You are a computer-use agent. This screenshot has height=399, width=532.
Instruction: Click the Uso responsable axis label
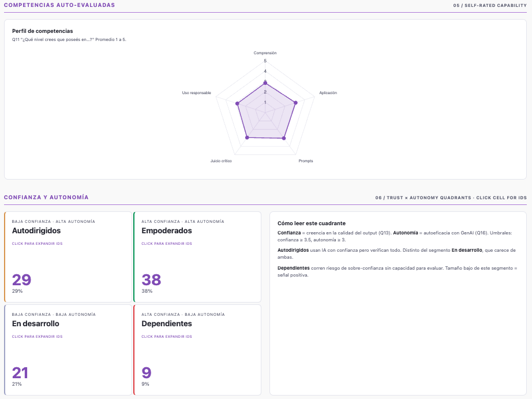pyautogui.click(x=196, y=93)
